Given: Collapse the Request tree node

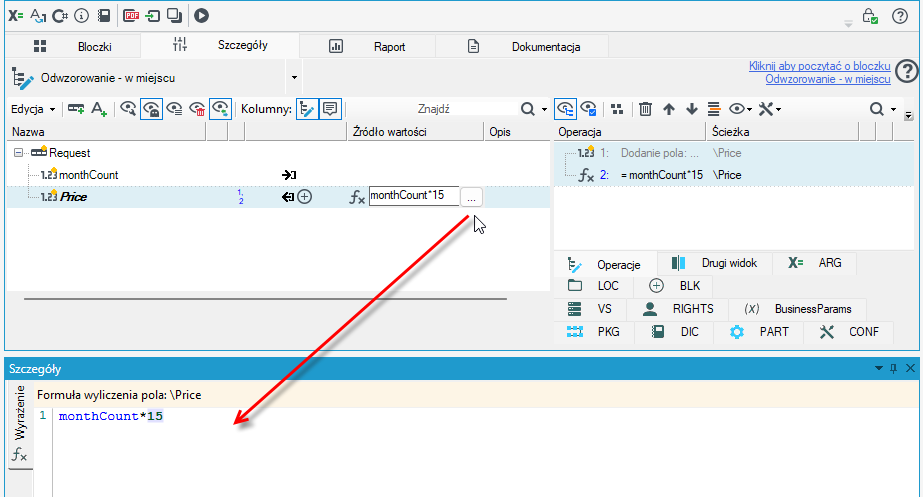Looking at the screenshot, I should coord(18,153).
